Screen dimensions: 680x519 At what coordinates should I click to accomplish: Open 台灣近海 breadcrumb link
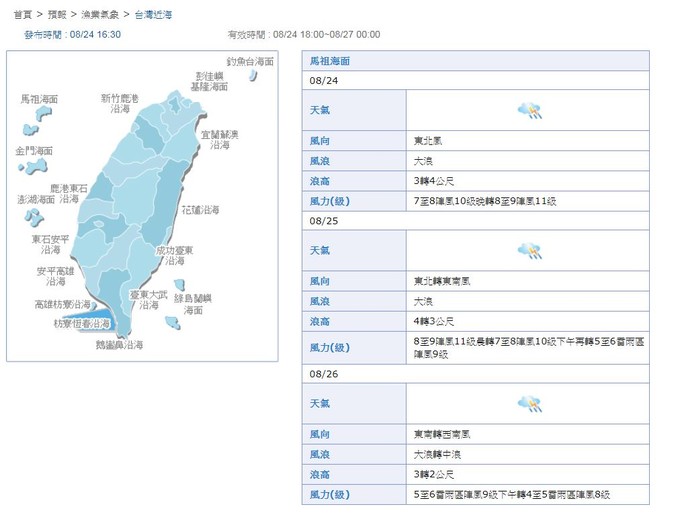coord(154,14)
